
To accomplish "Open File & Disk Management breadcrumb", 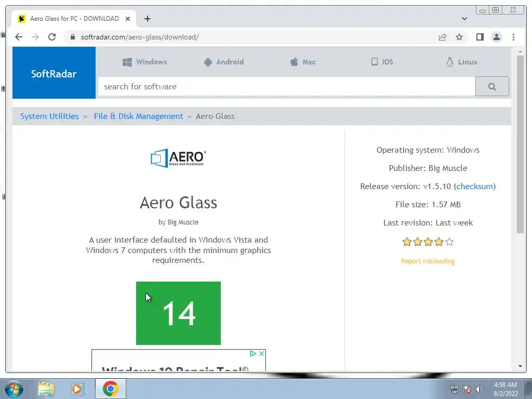I will (138, 116).
